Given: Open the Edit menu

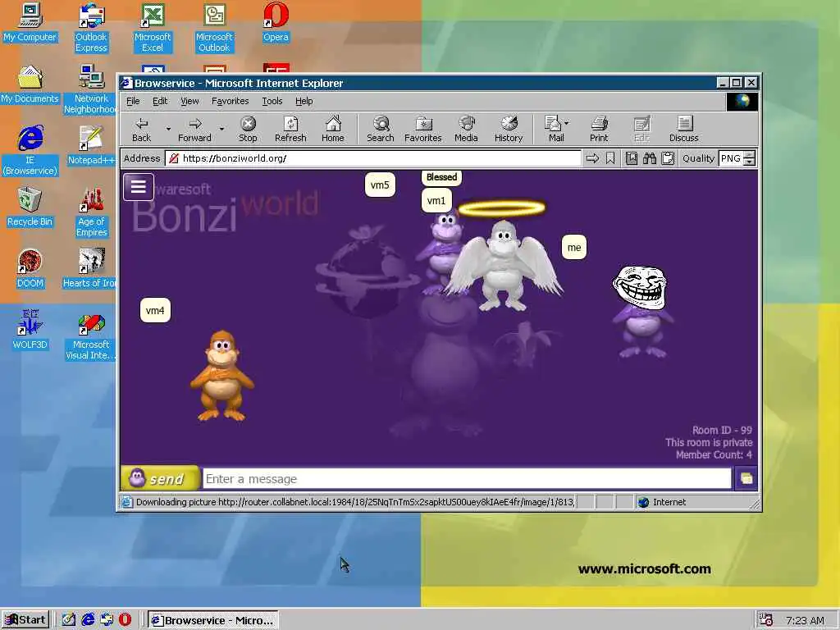Looking at the screenshot, I should [160, 101].
